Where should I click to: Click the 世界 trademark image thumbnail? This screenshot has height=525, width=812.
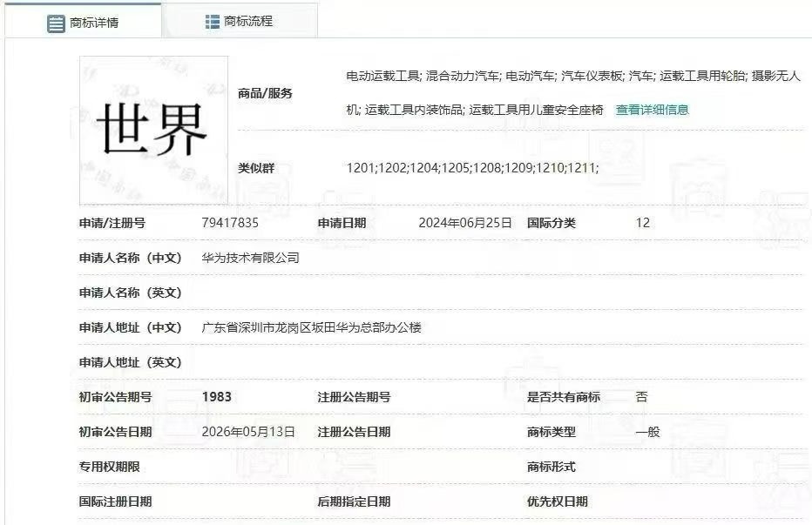(x=154, y=131)
